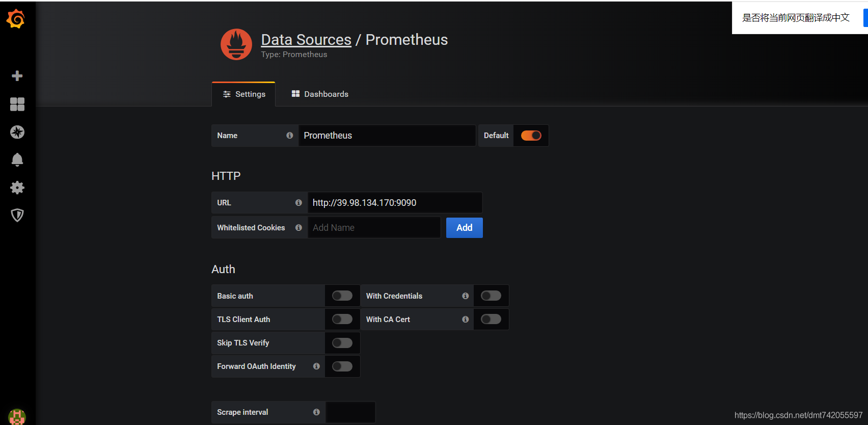Click the HTTP section heading
This screenshot has height=425, width=868.
(226, 176)
